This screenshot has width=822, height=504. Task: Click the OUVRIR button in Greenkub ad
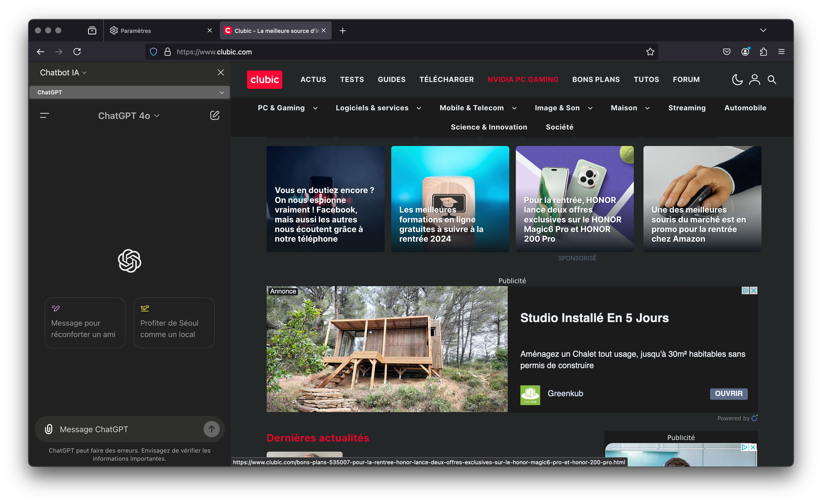728,393
